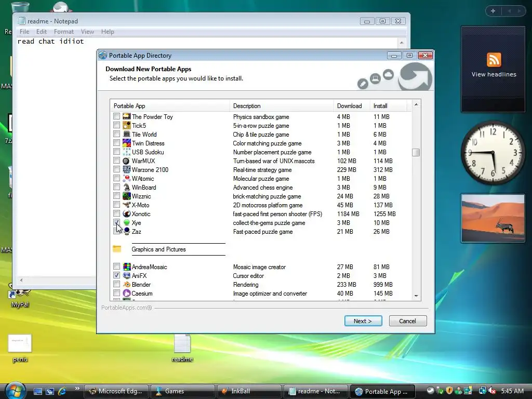Click the WarMUX app icon
532x399 pixels.
point(127,161)
